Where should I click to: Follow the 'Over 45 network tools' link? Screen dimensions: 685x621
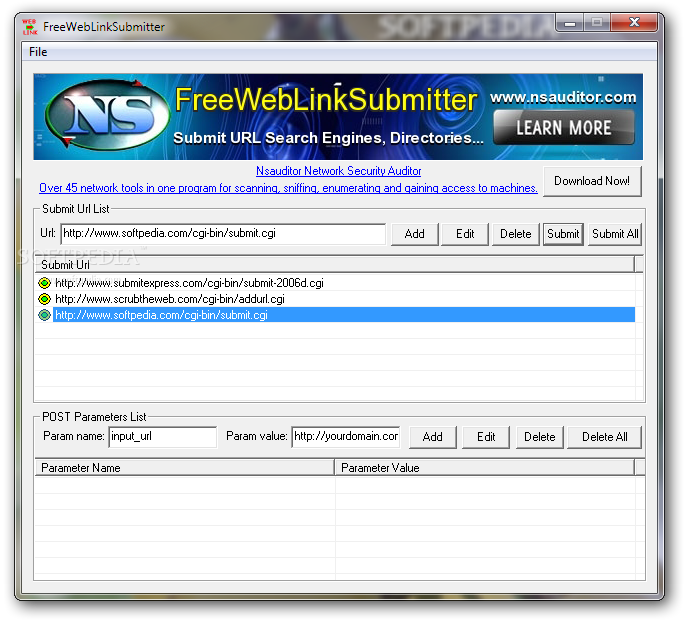tap(288, 188)
